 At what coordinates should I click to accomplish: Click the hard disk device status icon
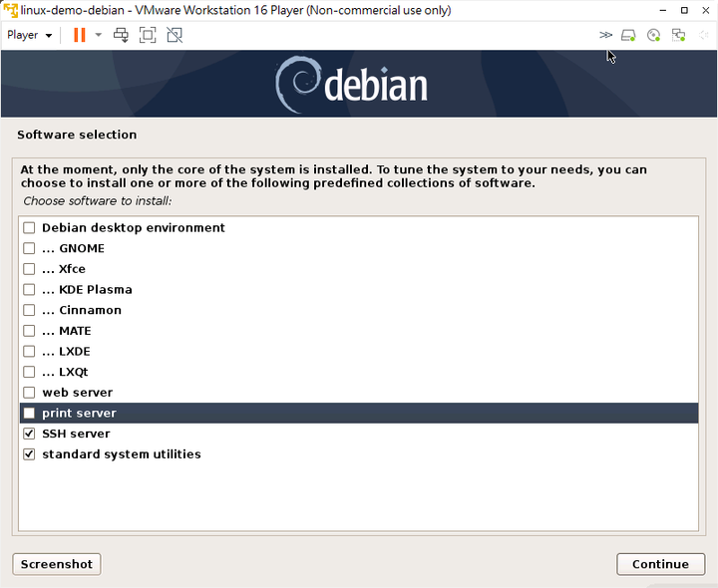pyautogui.click(x=628, y=35)
